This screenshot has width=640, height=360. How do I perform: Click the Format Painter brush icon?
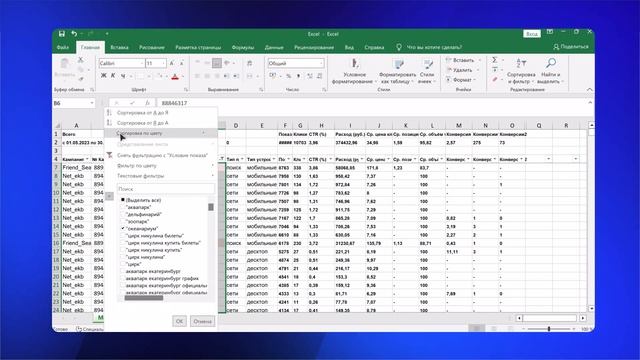pyautogui.click(x=80, y=79)
